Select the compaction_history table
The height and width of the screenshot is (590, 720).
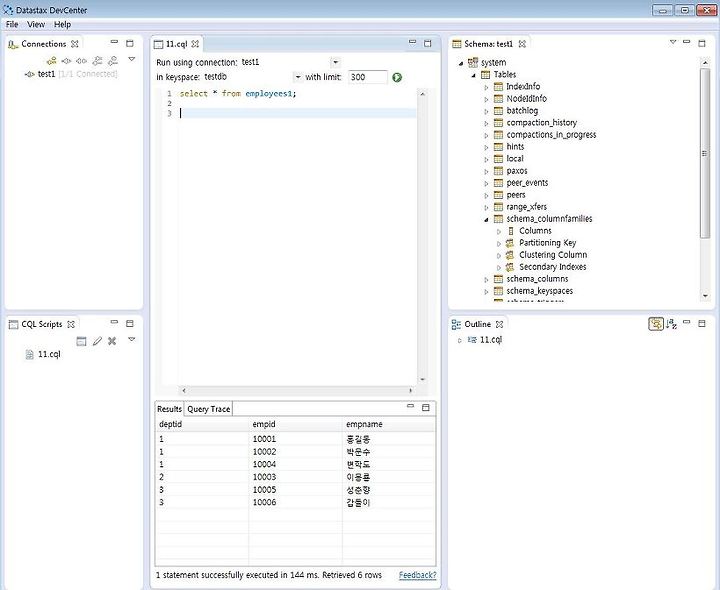click(x=541, y=123)
